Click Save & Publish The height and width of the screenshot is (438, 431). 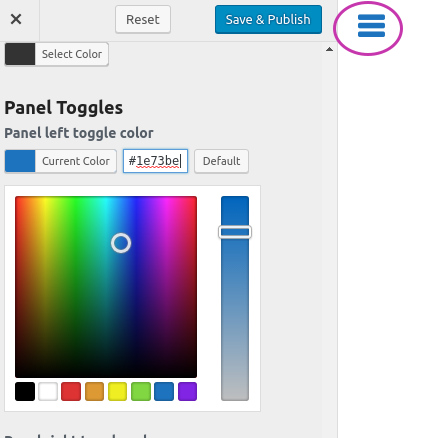point(268,19)
